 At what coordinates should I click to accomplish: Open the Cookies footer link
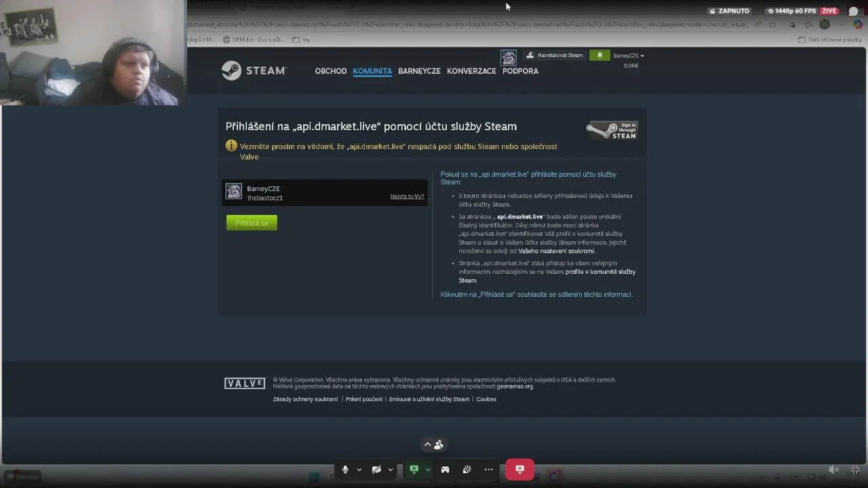(486, 399)
